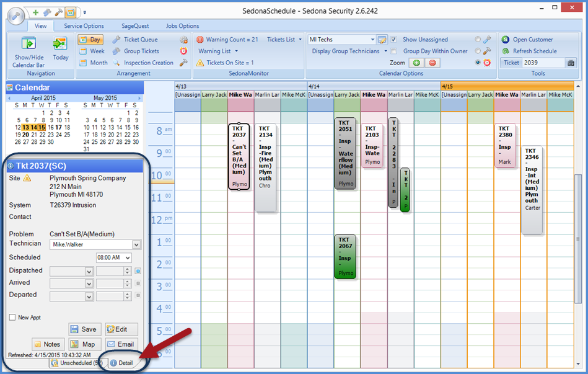Screen dimensions: 588x374
Task: Select TKT 2346 appointment on 4/15
Action: (532, 190)
